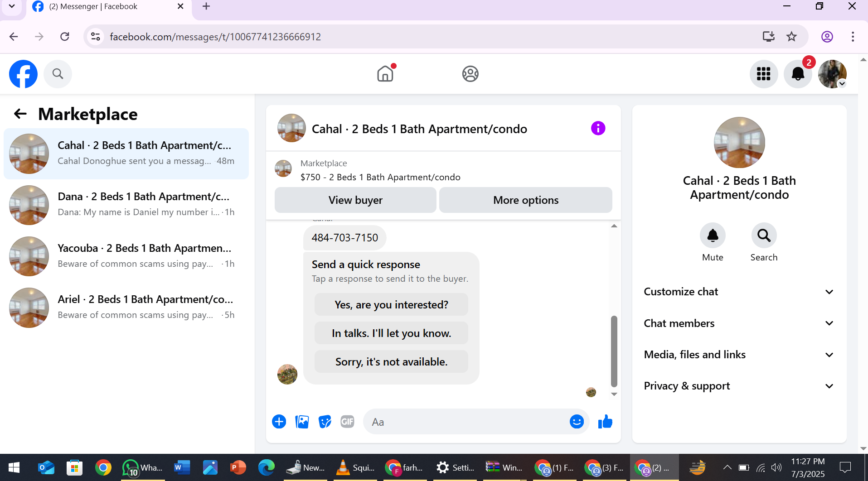Open a new browser tab

206,6
